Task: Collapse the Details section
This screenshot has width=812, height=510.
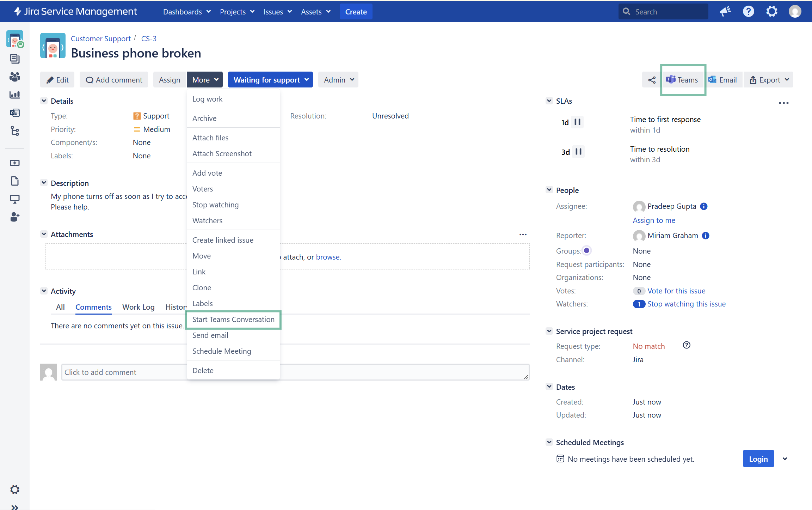Action: [44, 101]
